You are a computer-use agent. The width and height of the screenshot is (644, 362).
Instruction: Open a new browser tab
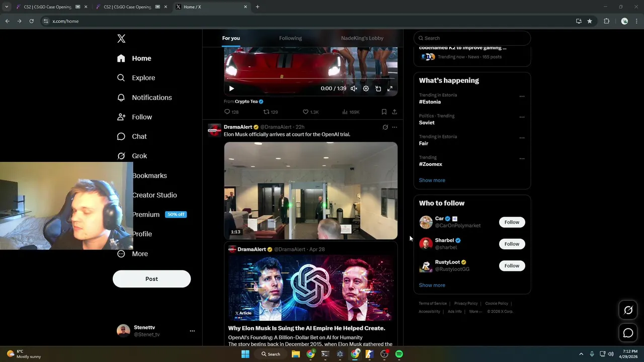258,7
